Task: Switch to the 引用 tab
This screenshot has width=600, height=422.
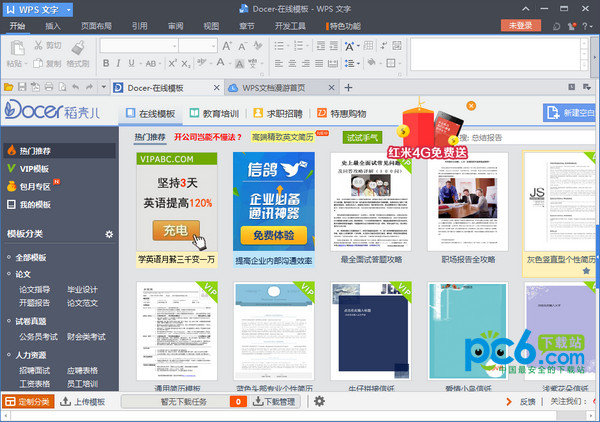Action: [x=140, y=26]
